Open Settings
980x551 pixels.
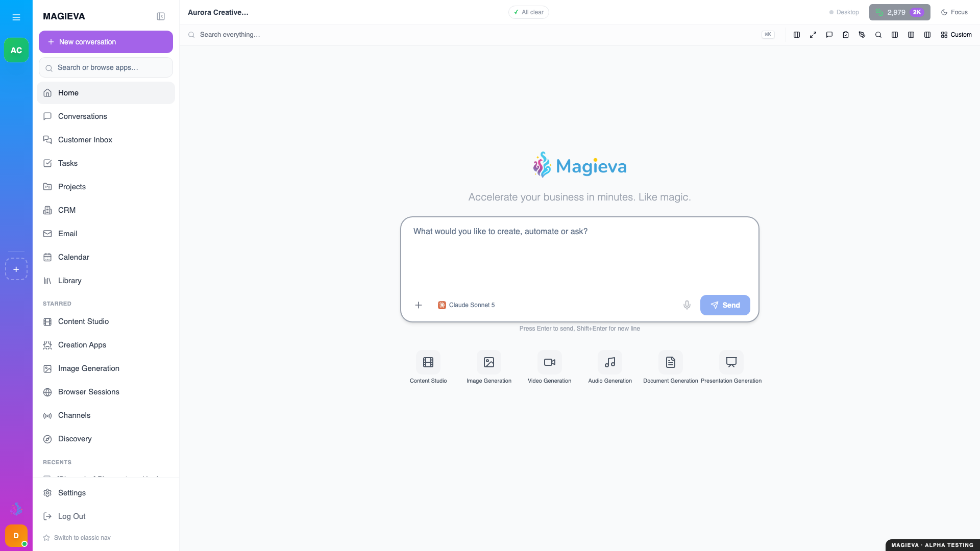[x=106, y=493]
